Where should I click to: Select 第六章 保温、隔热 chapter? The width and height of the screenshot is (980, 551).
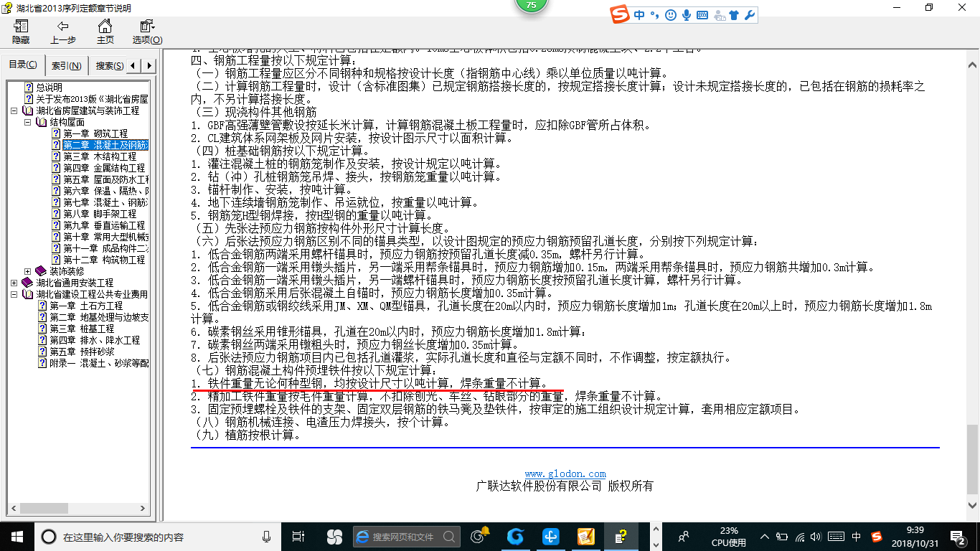coord(105,191)
